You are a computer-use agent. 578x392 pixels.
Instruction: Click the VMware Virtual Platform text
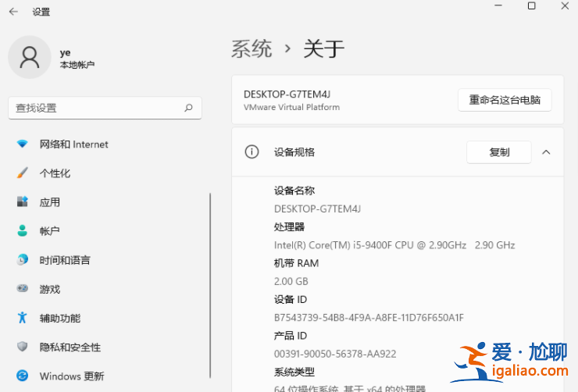point(291,107)
